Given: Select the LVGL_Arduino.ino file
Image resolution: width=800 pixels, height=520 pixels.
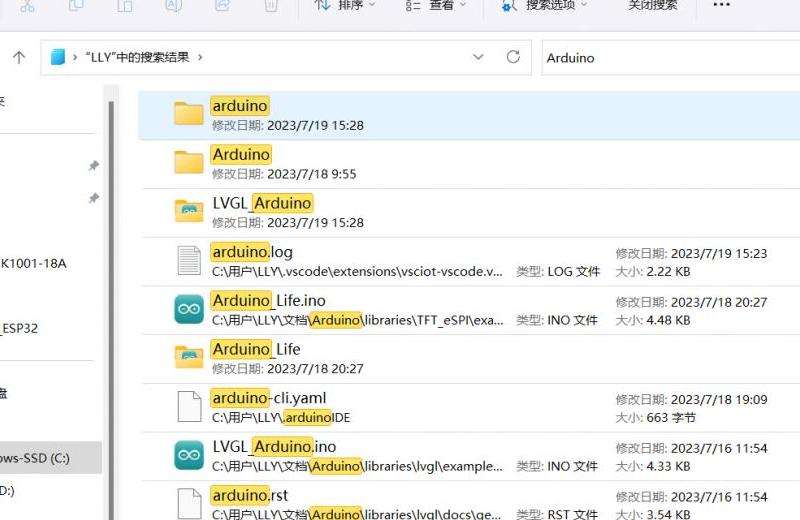Looking at the screenshot, I should 469,456.
